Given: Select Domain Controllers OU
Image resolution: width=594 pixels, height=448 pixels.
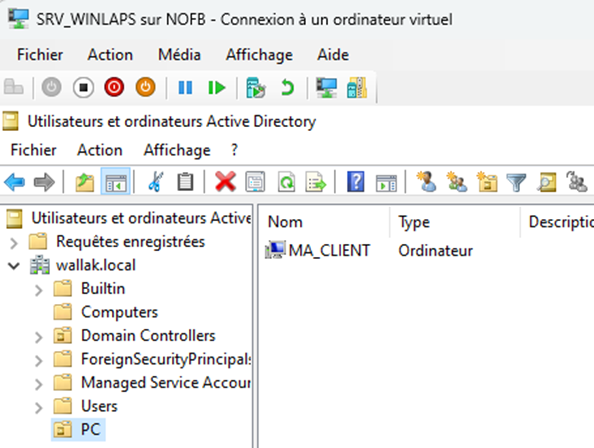Looking at the screenshot, I should pos(148,336).
